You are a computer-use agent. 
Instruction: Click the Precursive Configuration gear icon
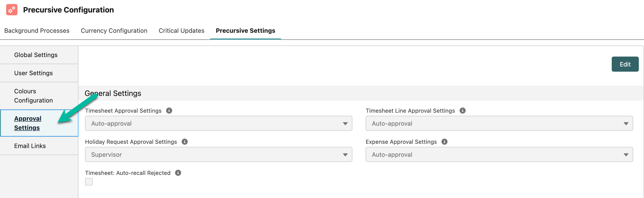tap(12, 10)
